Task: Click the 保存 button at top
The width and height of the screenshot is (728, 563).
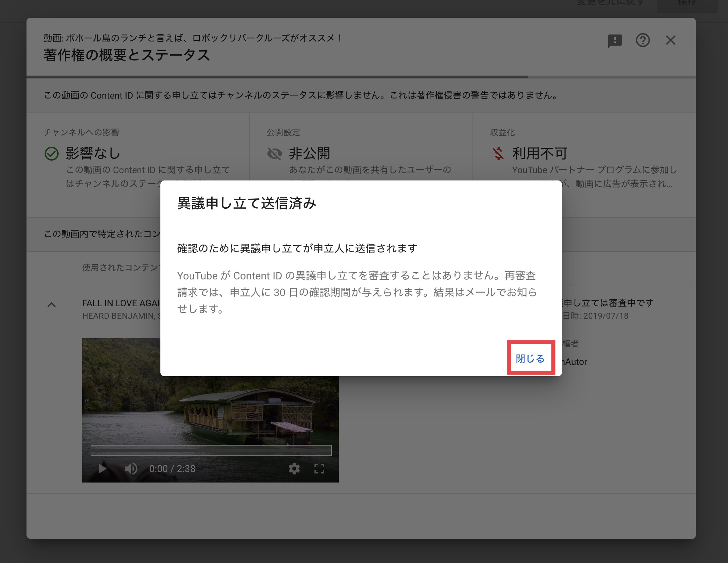Action: [x=687, y=3]
